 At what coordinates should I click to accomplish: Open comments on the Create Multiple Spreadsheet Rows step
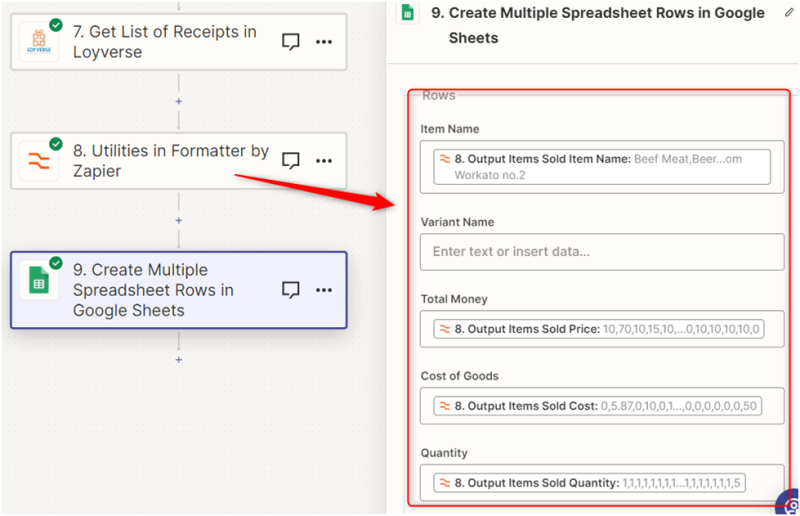click(291, 290)
